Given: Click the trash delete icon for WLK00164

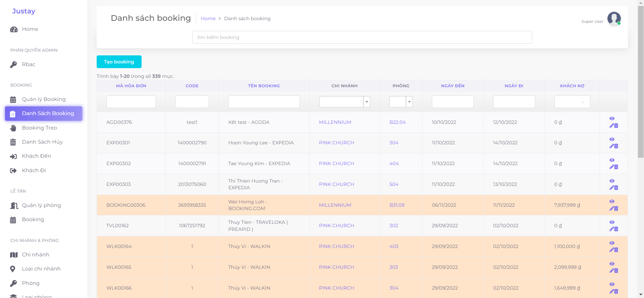Looking at the screenshot, I should (616, 250).
